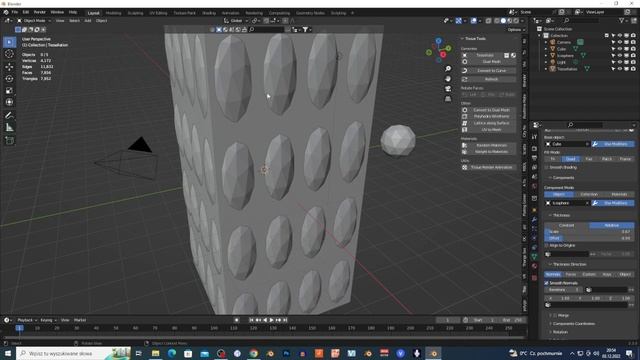The height and width of the screenshot is (360, 640).
Task: Activate the Transform tool
Action: coord(9,102)
